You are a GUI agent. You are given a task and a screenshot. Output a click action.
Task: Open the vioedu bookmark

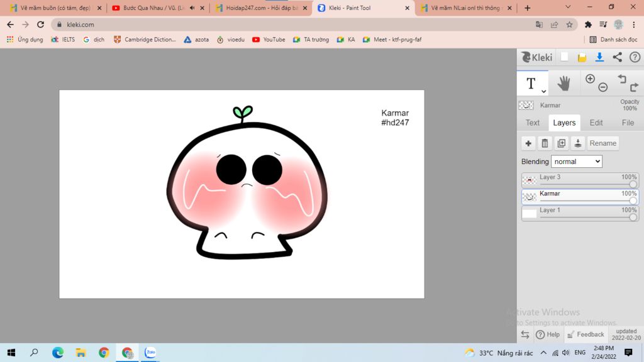point(230,40)
